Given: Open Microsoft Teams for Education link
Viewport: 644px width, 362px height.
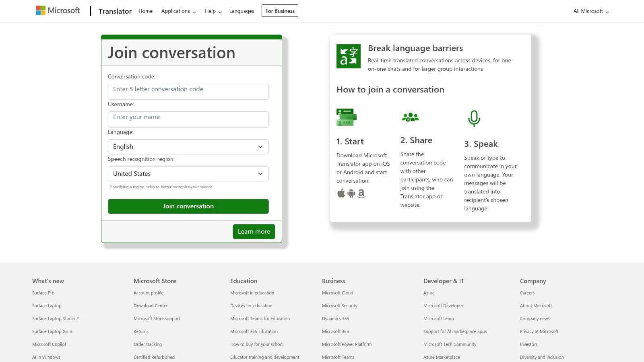Looking at the screenshot, I should [260, 319].
